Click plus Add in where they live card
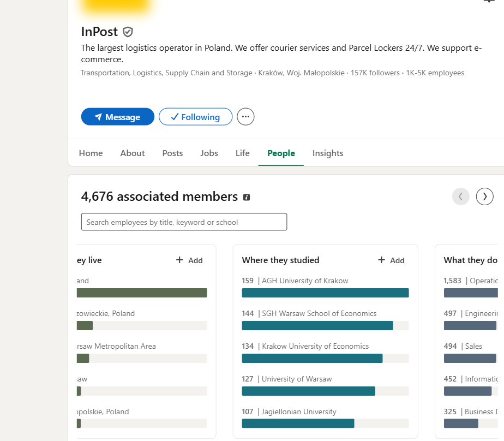504x441 pixels. (189, 260)
